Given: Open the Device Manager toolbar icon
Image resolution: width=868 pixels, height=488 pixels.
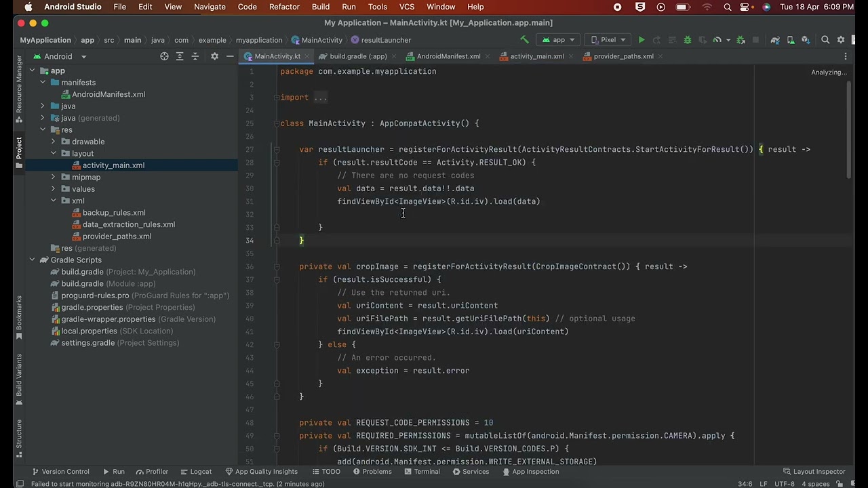Looking at the screenshot, I should pos(791,40).
